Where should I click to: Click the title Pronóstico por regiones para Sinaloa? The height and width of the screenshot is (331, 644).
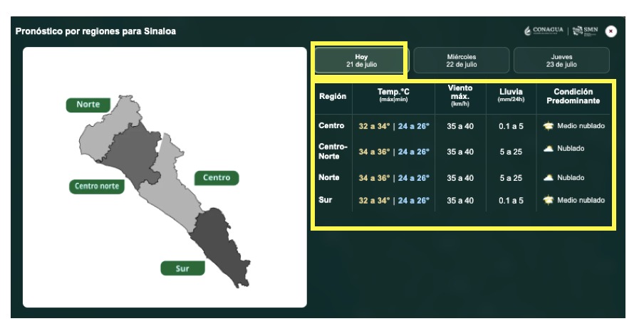tap(95, 31)
